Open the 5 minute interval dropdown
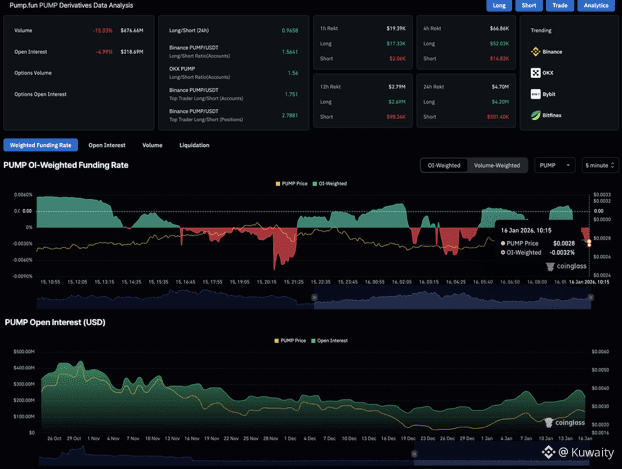This screenshot has height=469, width=622. [598, 165]
